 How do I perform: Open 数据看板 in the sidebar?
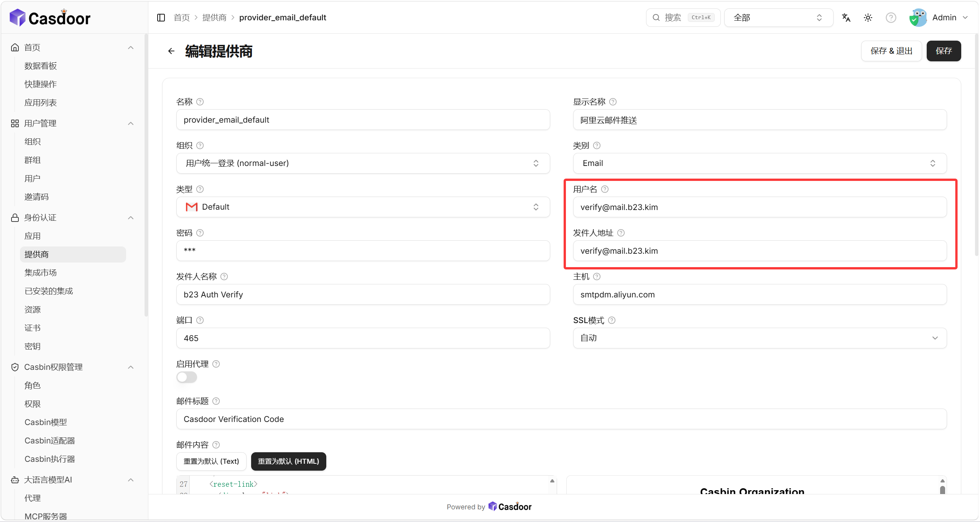pos(41,66)
